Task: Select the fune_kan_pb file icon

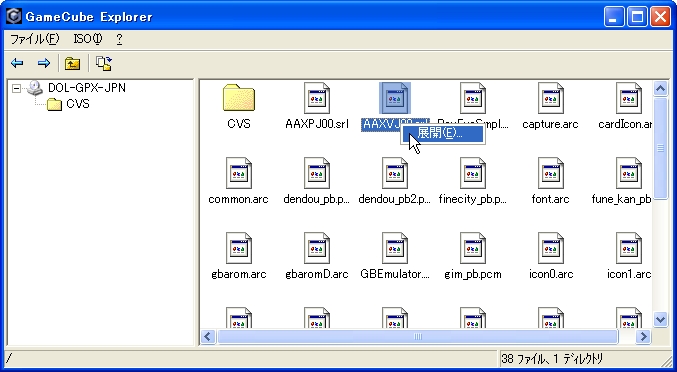Action: pos(629,173)
